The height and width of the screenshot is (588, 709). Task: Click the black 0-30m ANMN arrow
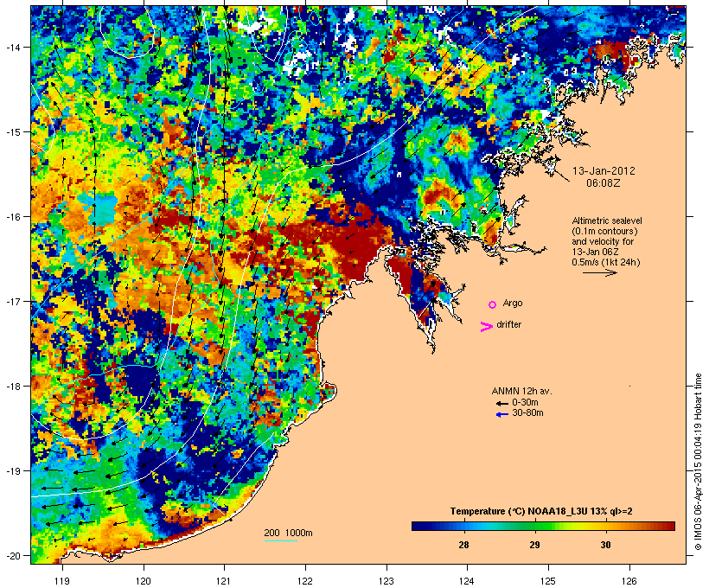pyautogui.click(x=501, y=404)
